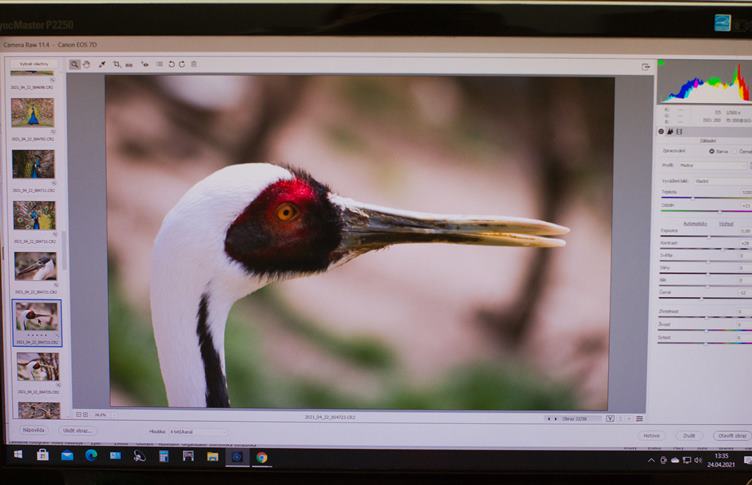This screenshot has width=752, height=485.
Task: Open Microsoft Store from taskbar
Action: (x=43, y=455)
